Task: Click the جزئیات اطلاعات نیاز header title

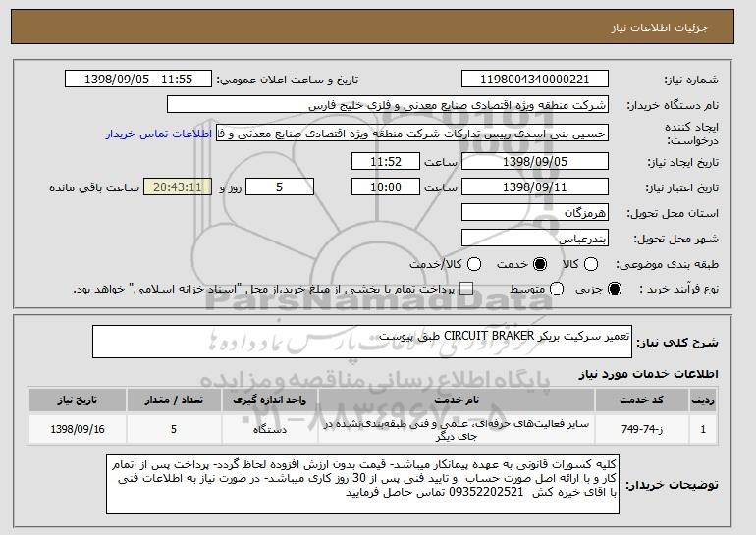Action: 659,27
